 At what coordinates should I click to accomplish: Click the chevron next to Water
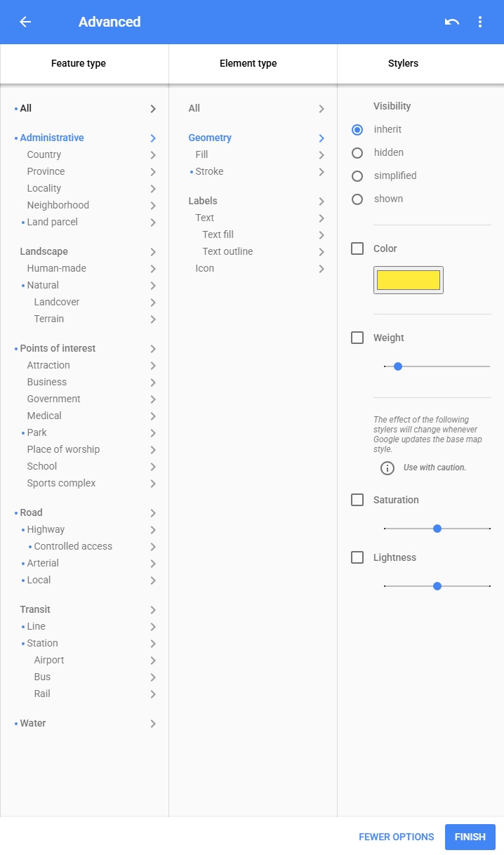(152, 724)
